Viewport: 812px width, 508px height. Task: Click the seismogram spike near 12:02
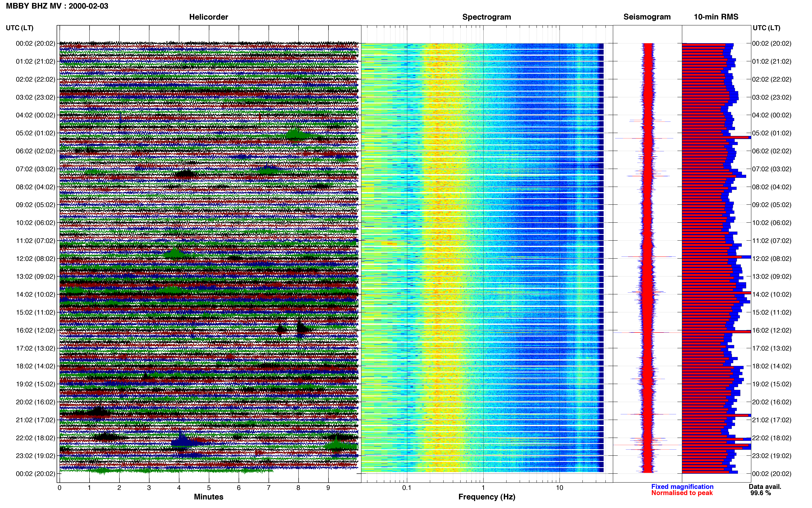(x=648, y=257)
